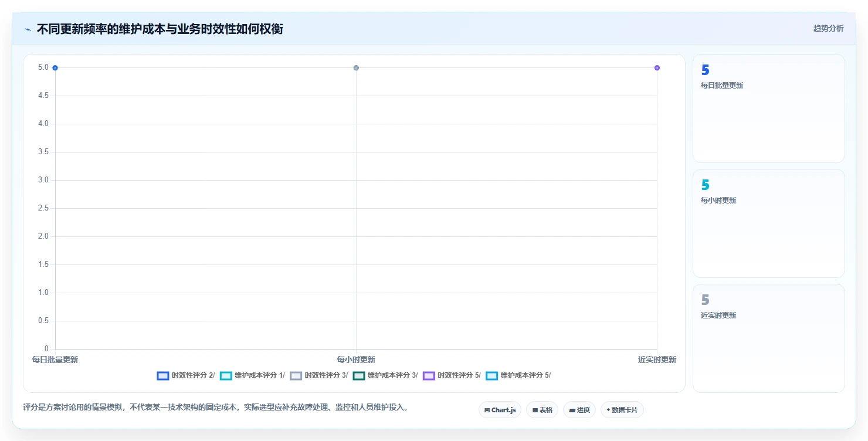This screenshot has width=868, height=441.
Task: Click the 趋势分析 label in the header
Action: [x=828, y=28]
